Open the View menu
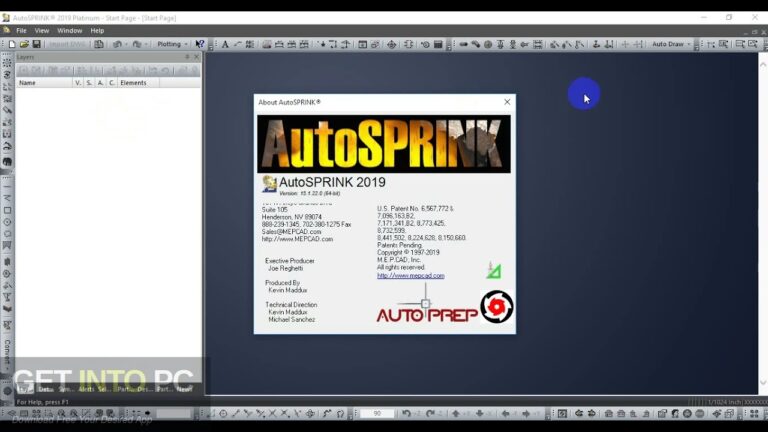The image size is (768, 432). click(42, 30)
